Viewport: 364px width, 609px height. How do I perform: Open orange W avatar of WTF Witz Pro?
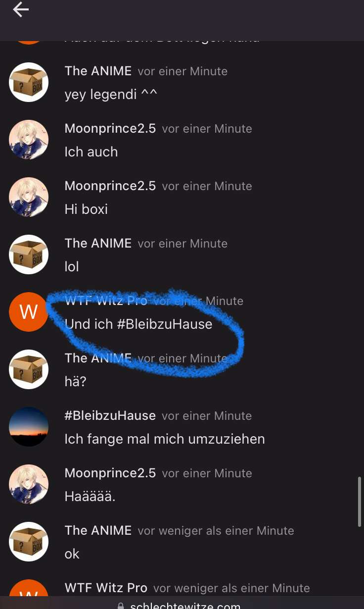coord(29,312)
